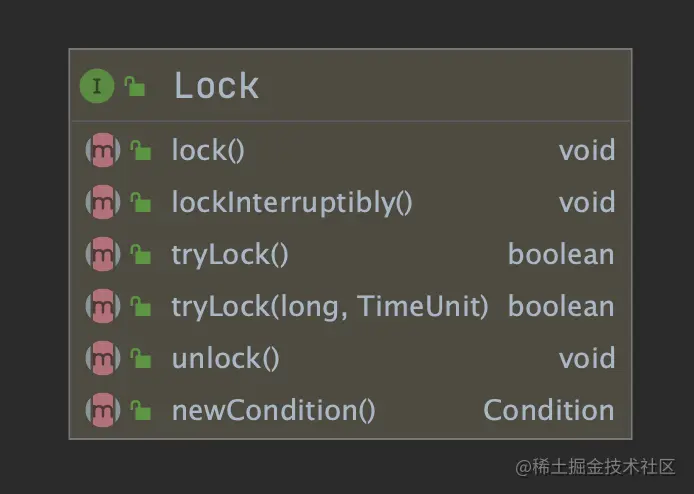Viewport: 694px width, 494px height.
Task: Click the green visibility icon beside unlock()
Action: tap(141, 358)
